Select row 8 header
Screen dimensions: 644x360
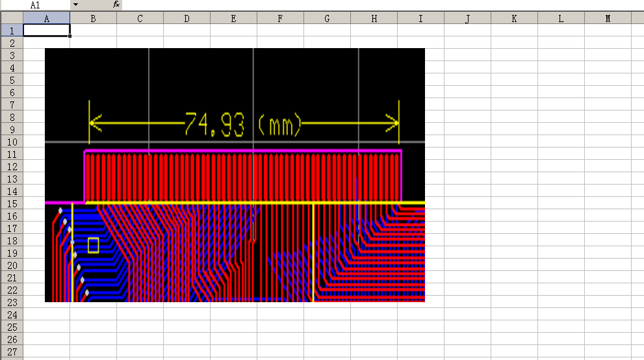[12, 117]
